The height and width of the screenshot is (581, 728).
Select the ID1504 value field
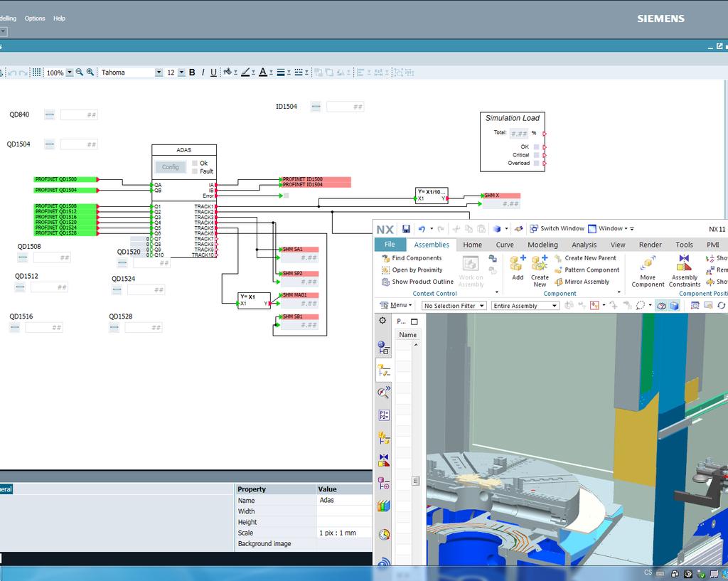tap(345, 107)
